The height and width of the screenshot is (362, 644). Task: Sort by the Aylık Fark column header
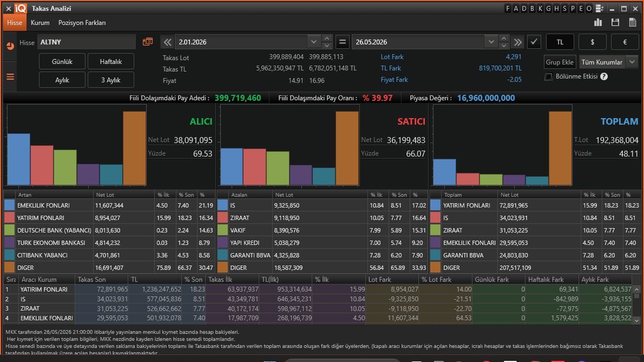606,279
